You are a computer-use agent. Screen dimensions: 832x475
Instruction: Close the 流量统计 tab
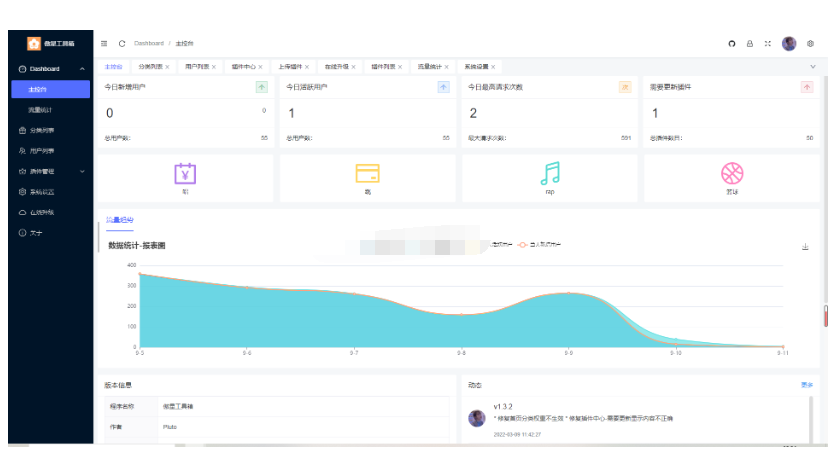click(447, 67)
